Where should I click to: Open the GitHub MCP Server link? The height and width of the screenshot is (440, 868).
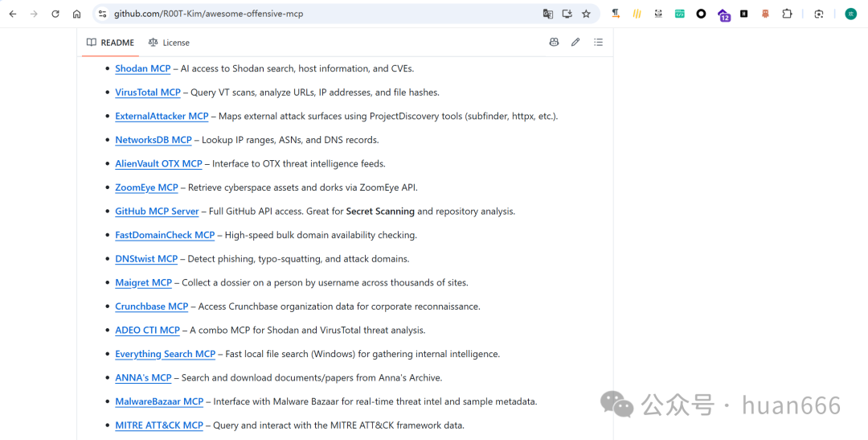(x=157, y=212)
